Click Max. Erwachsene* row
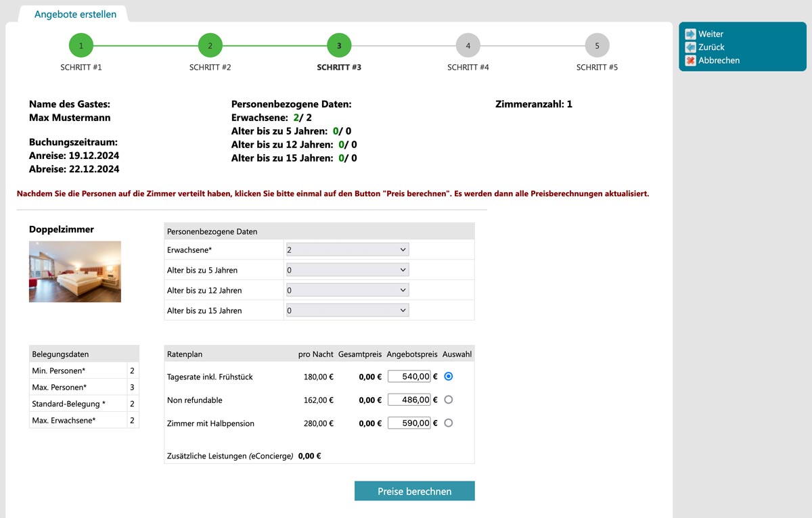The height and width of the screenshot is (518, 812). click(x=84, y=421)
